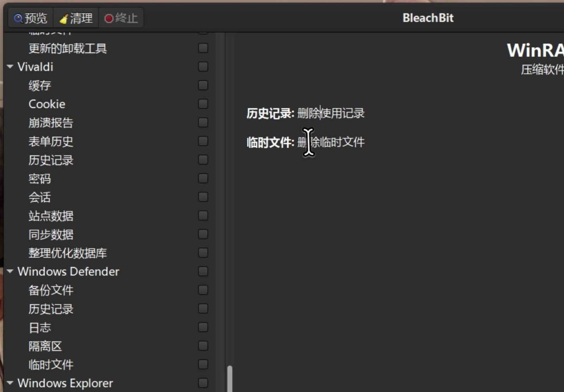Check the 会话 checkbox
Viewport: 564px width, 392px height.
tap(203, 197)
